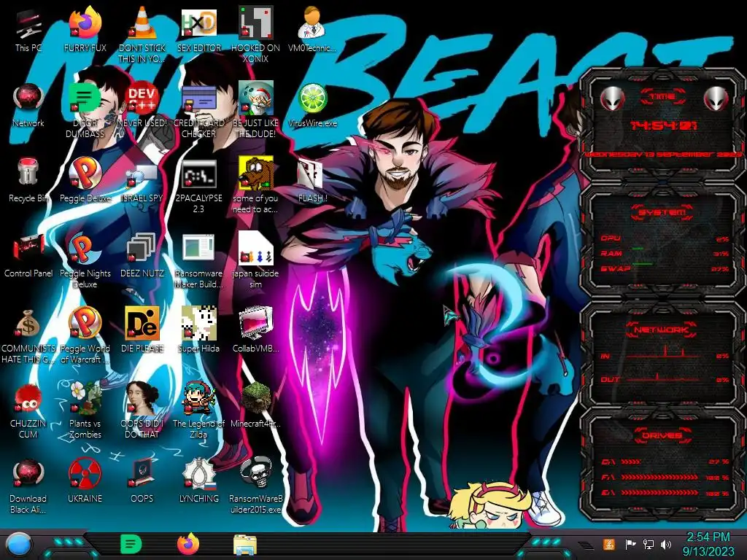
Task: Launch Plants vs Zombies
Action: point(85,411)
